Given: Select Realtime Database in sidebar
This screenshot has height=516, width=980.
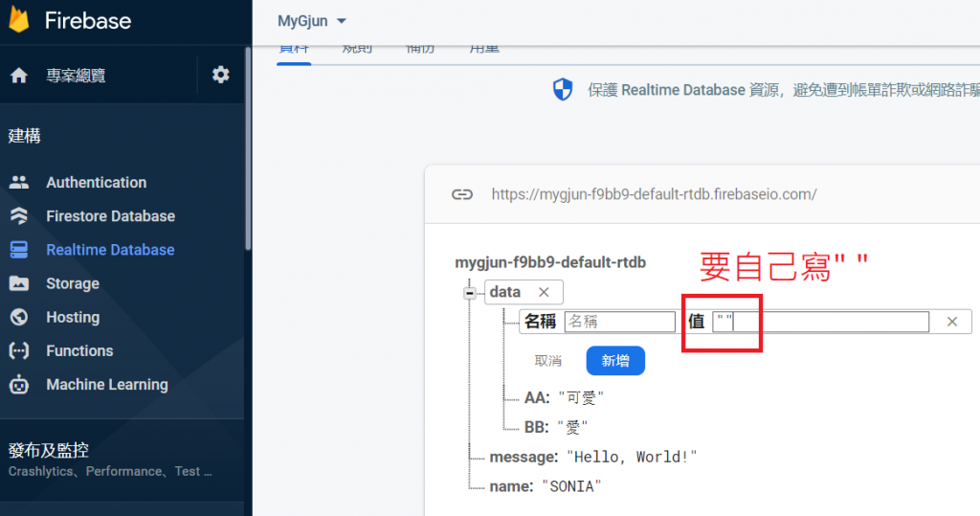Looking at the screenshot, I should click(110, 250).
